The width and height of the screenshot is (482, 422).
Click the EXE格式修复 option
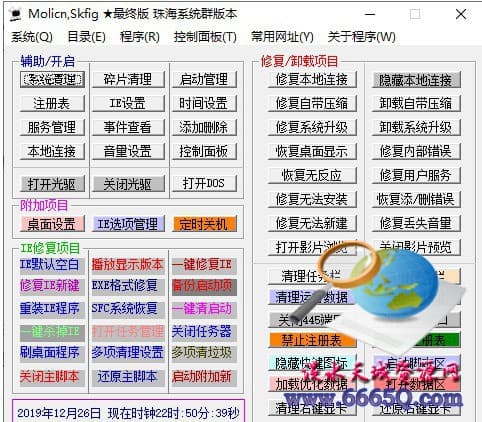(125, 286)
